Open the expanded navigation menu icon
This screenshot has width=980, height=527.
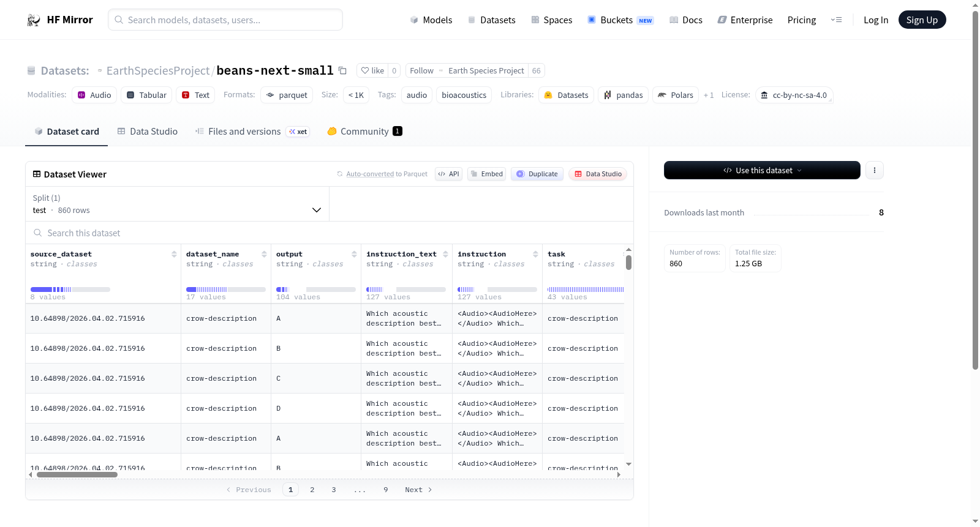tap(836, 20)
